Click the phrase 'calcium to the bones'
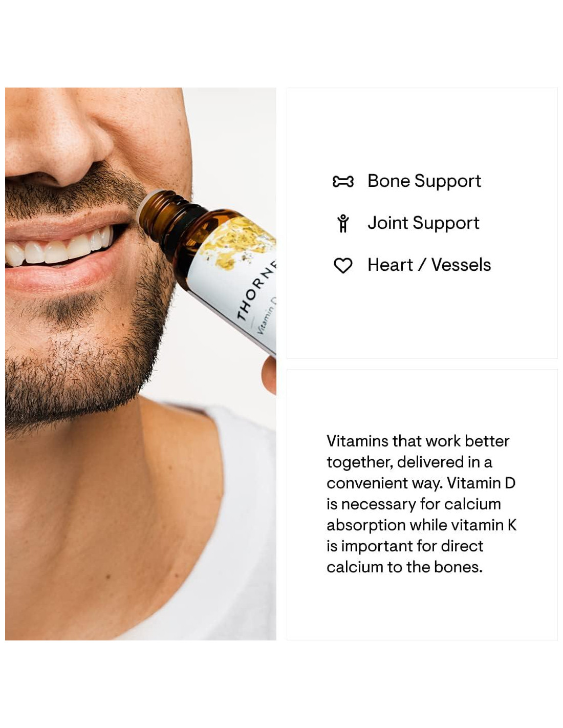Image resolution: width=563 pixels, height=728 pixels. tap(403, 567)
